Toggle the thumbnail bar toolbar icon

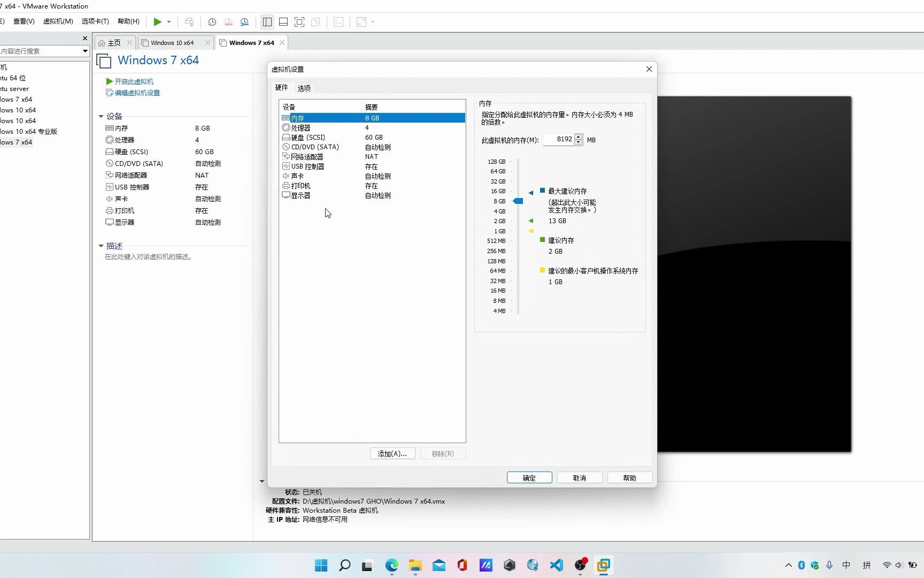coord(283,21)
